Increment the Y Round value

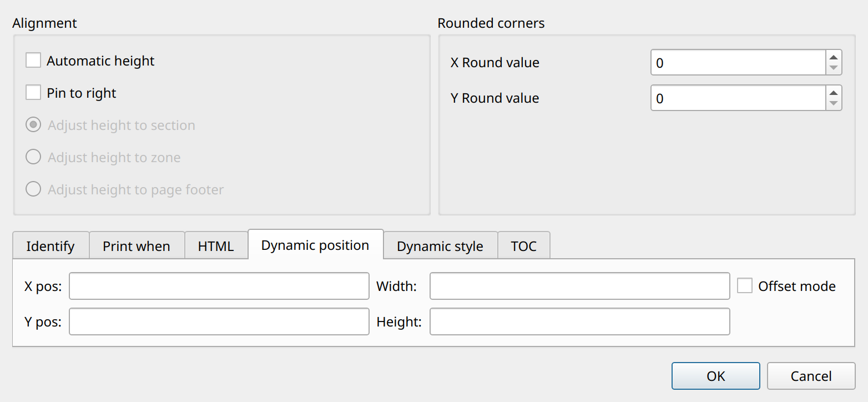[x=834, y=92]
